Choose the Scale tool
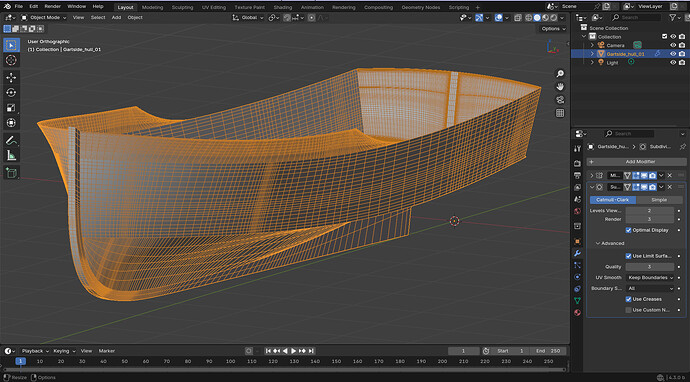This screenshot has height=382, width=690. 11,107
